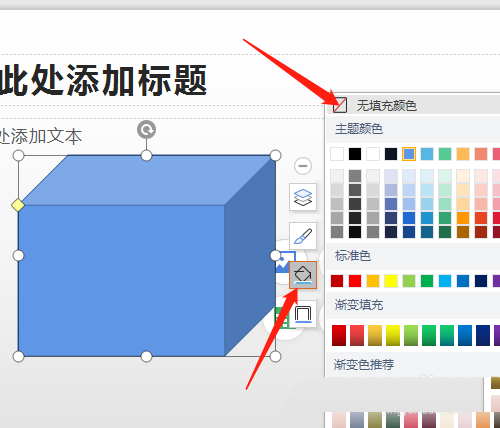Click the 标准色 section heading
Image resolution: width=500 pixels, height=428 pixels.
tap(353, 256)
